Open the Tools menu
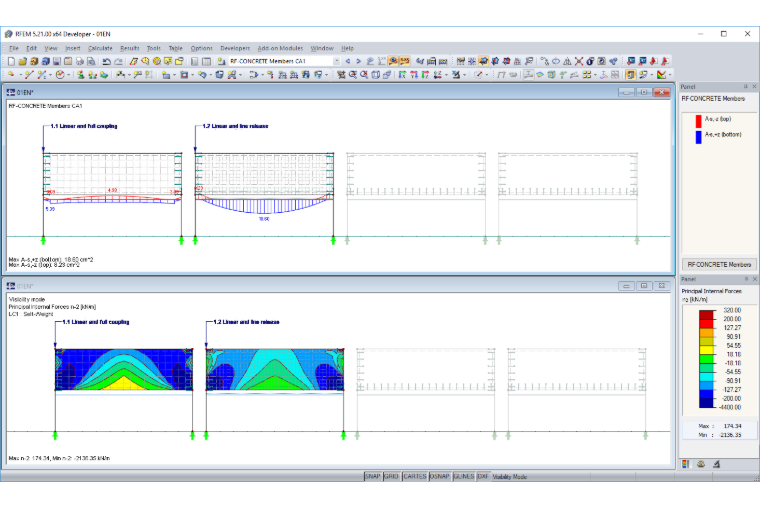The height and width of the screenshot is (508, 760). (x=154, y=48)
